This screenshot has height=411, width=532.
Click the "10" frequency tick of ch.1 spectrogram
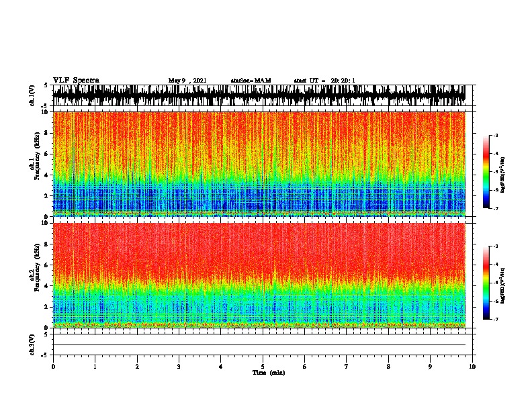pyautogui.click(x=46, y=112)
